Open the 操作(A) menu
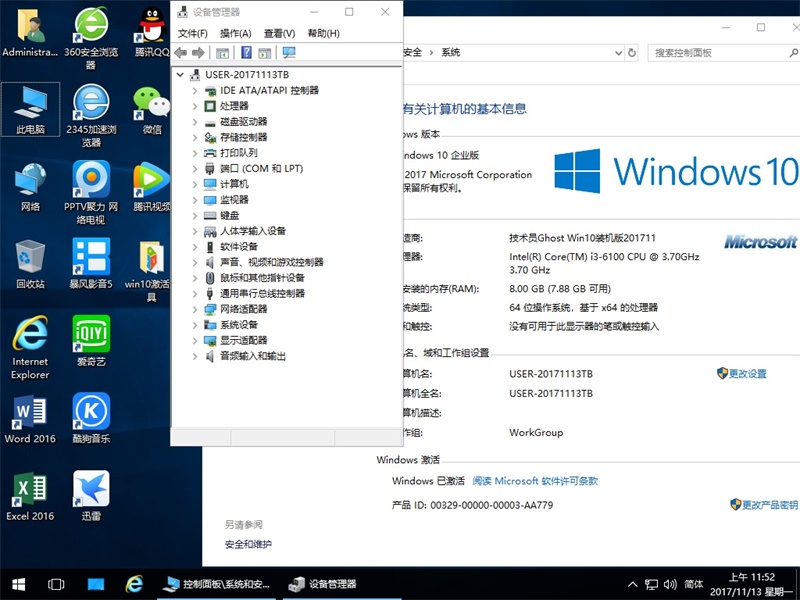800x600 pixels. (235, 33)
